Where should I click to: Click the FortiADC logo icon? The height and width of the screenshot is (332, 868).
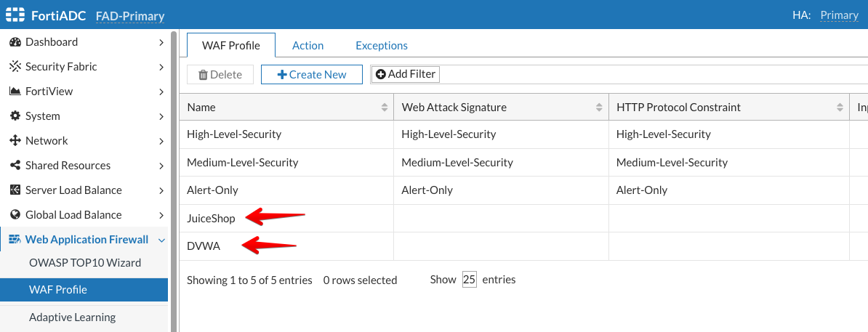[16, 15]
